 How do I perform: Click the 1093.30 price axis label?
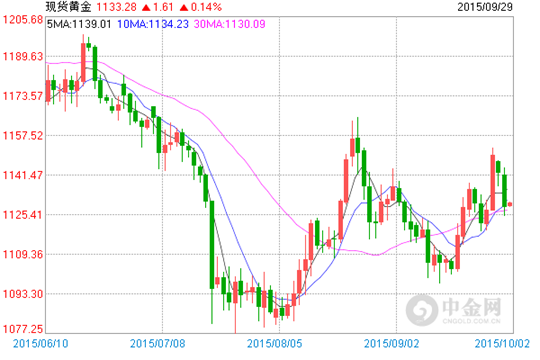click(x=23, y=294)
